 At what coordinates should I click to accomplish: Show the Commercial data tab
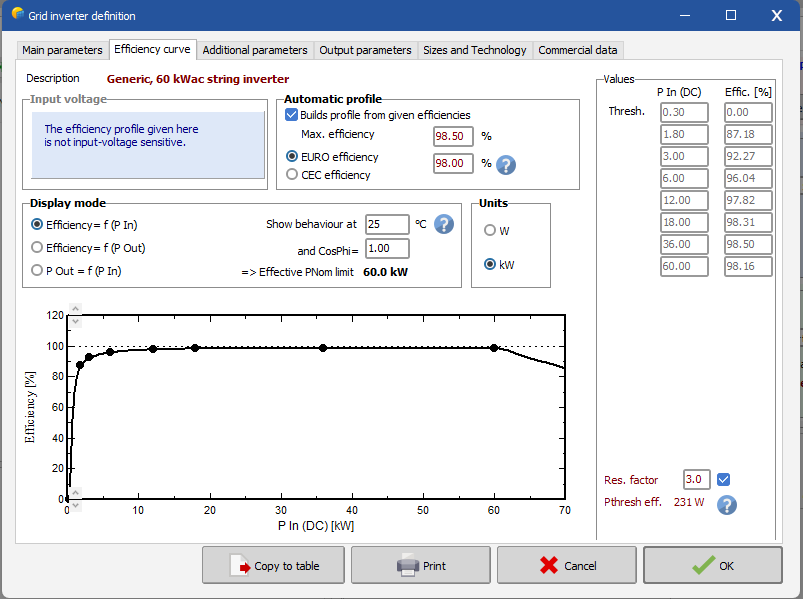(x=578, y=50)
